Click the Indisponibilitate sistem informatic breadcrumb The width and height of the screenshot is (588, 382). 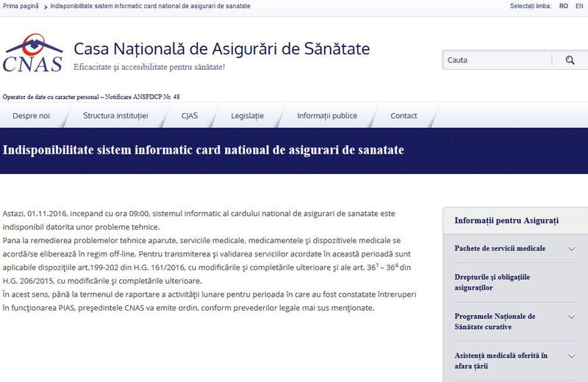[x=150, y=6]
